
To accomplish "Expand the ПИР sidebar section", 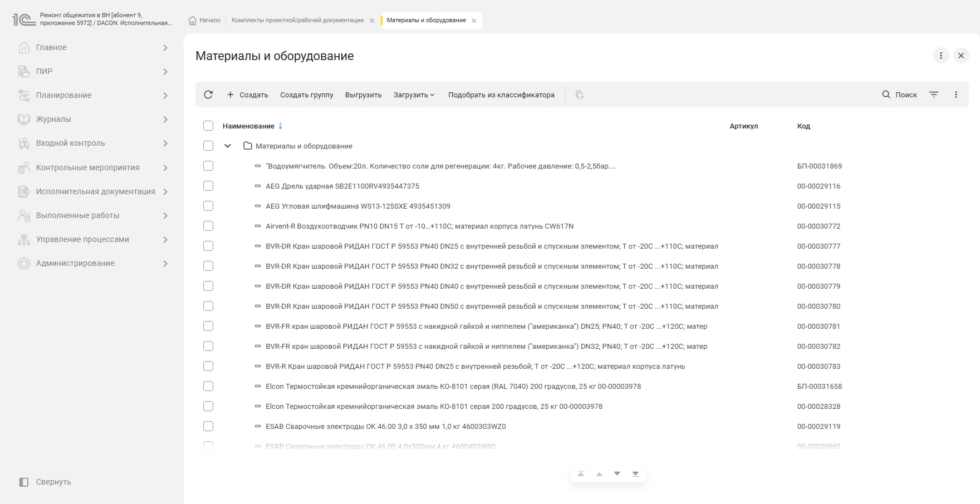I will point(165,71).
